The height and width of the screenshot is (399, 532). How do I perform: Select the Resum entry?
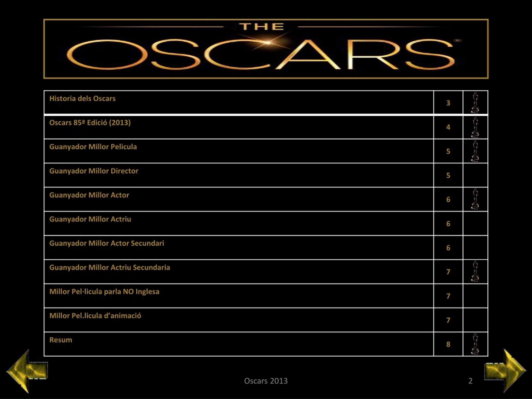(61, 340)
